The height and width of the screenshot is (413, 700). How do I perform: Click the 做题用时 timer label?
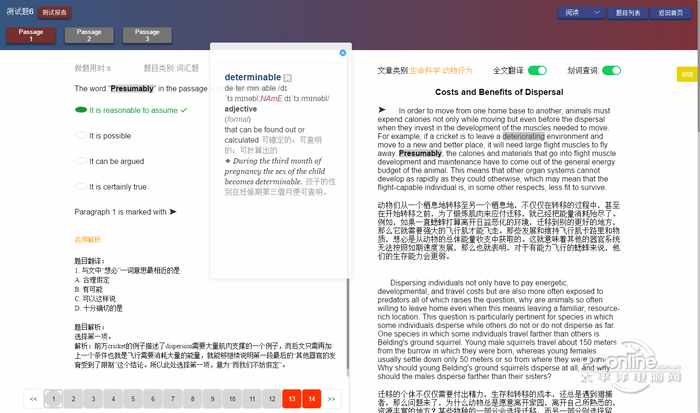tap(92, 68)
